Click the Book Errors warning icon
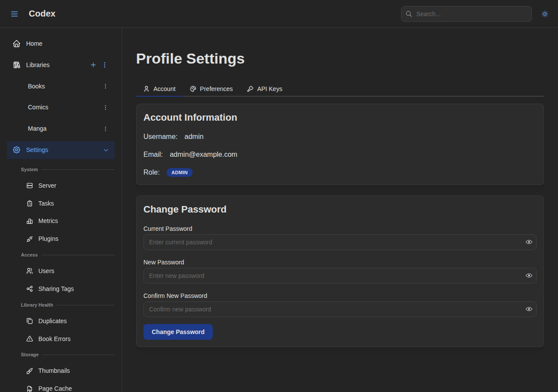This screenshot has height=392, width=558. [29, 338]
